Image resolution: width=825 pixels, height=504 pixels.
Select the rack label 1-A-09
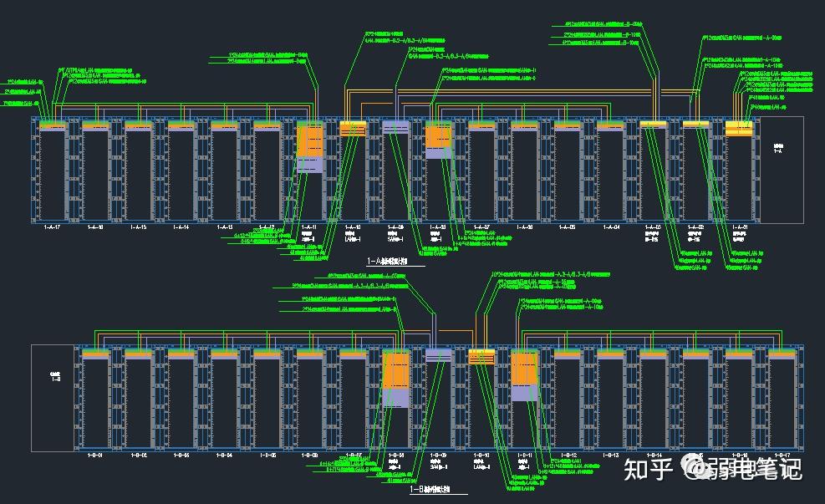395,227
